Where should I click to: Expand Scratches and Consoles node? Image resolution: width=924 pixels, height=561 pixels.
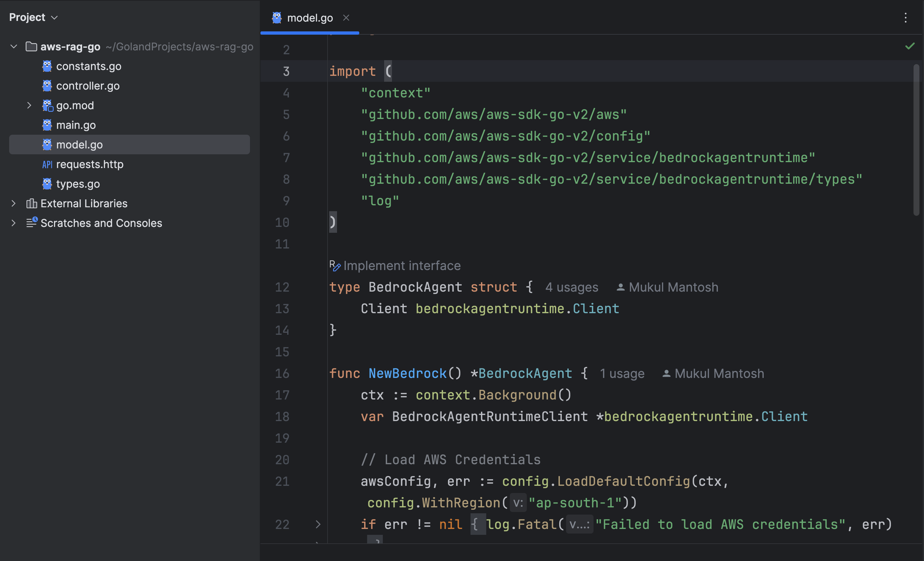click(14, 223)
